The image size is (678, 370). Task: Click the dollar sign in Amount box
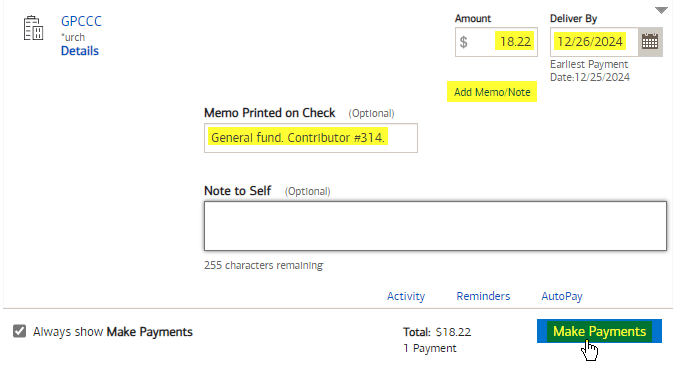[x=464, y=42]
